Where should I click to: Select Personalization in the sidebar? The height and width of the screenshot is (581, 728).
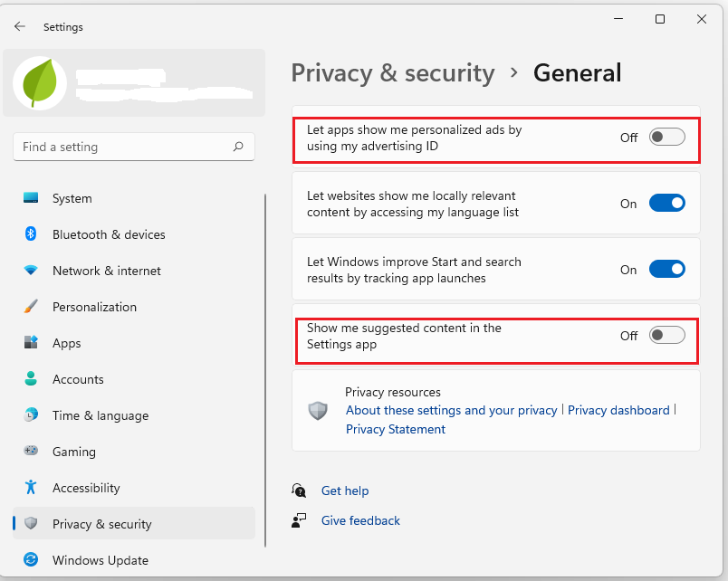coord(134,307)
